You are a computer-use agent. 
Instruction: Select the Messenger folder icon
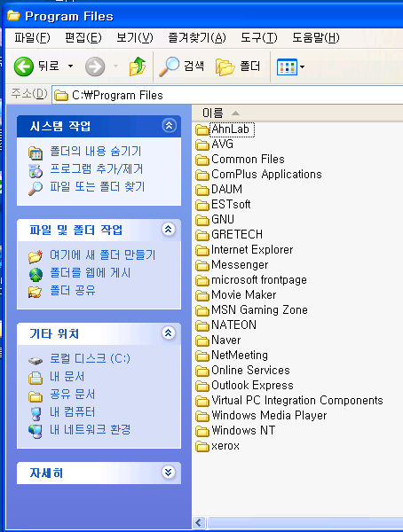[x=202, y=265]
